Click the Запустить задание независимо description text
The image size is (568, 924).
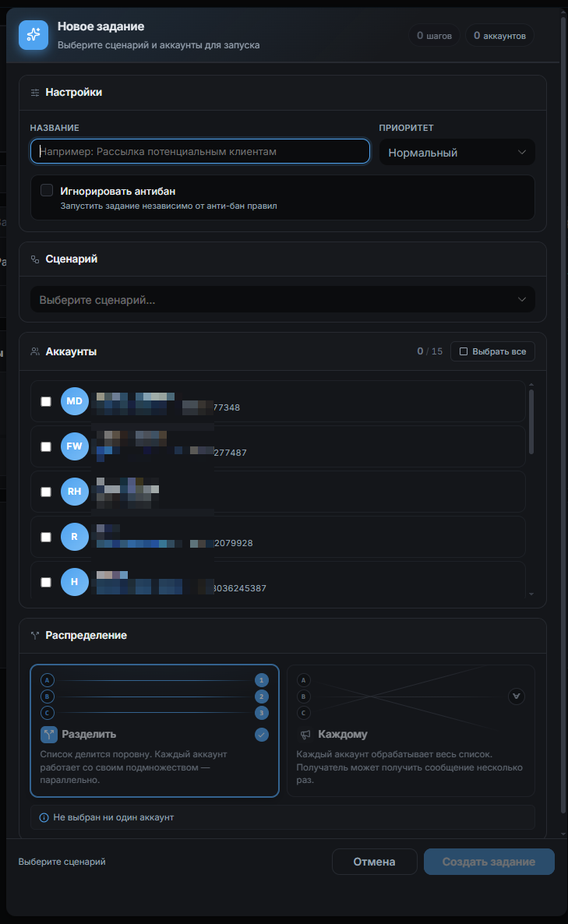168,206
